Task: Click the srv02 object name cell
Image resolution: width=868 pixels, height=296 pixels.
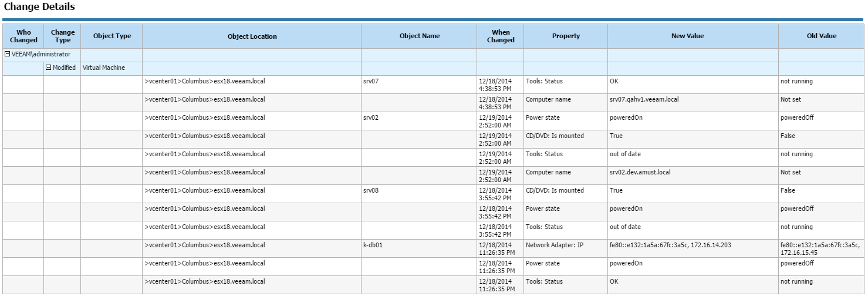Action: coord(371,118)
